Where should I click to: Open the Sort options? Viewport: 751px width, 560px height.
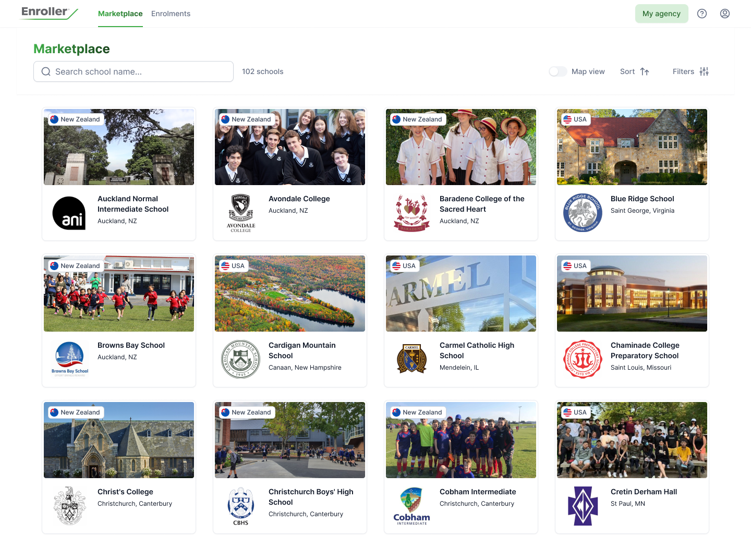tap(635, 71)
